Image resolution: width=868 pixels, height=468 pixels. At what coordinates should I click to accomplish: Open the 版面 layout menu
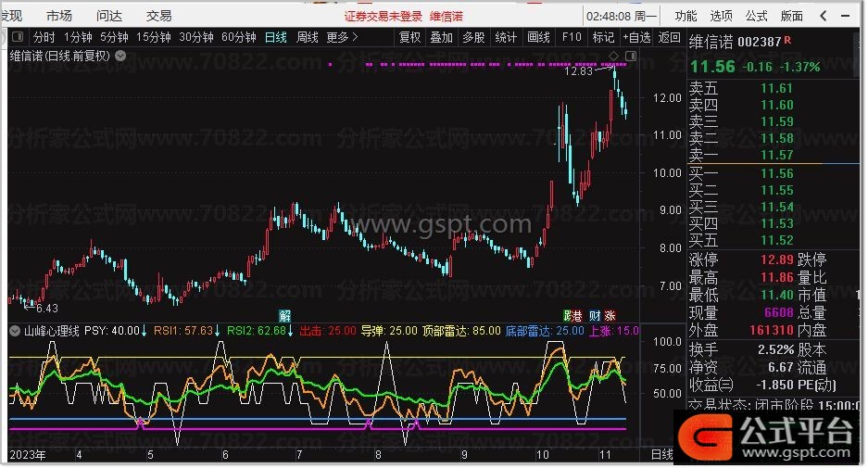click(x=792, y=16)
